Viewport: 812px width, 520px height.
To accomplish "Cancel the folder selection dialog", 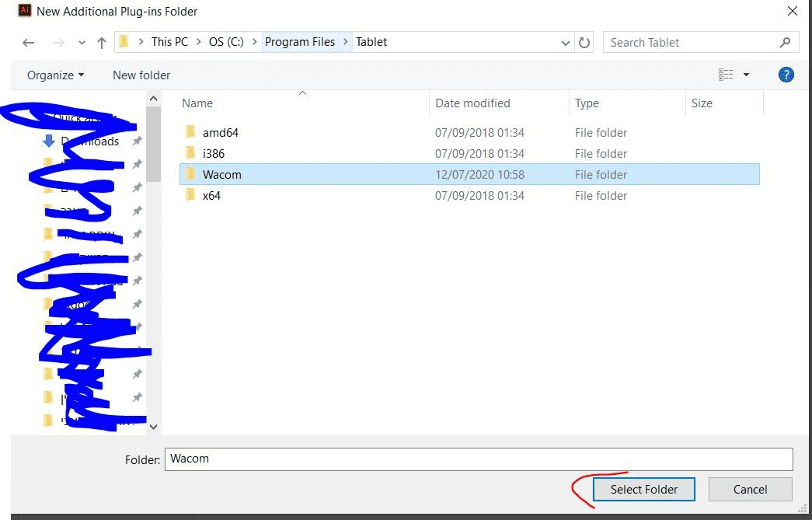I will (750, 490).
